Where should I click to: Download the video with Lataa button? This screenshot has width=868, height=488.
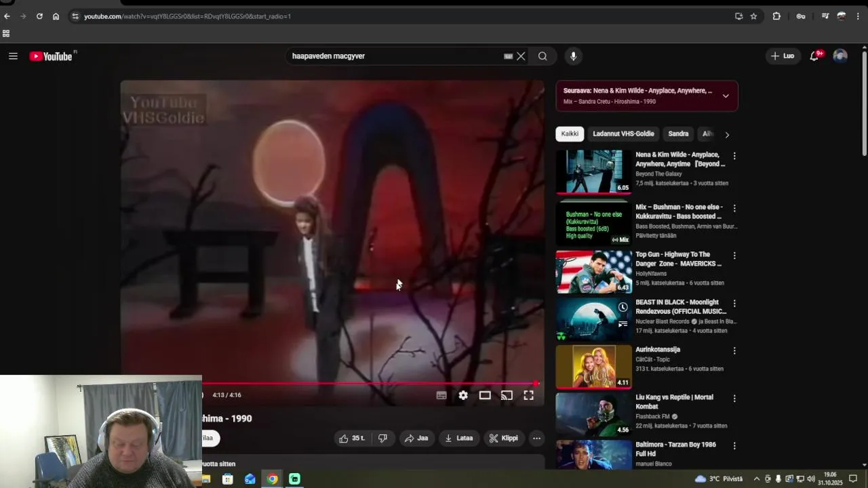click(459, 439)
